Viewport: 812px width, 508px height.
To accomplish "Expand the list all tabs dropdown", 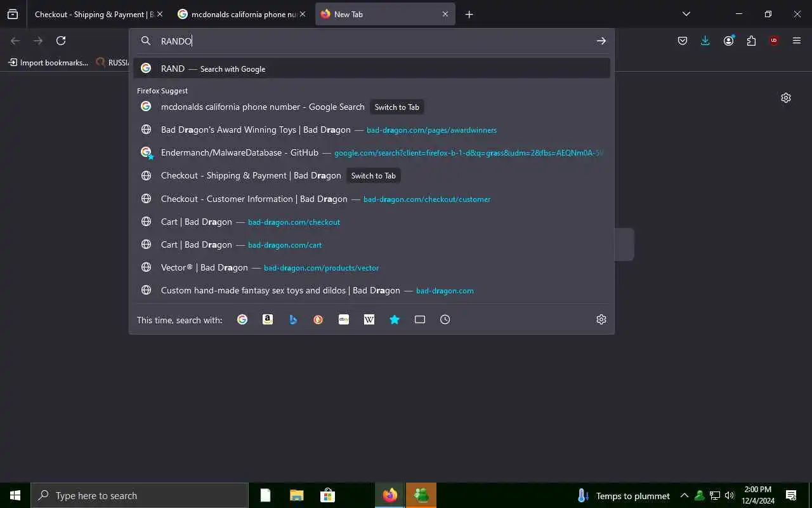I will 686,14.
